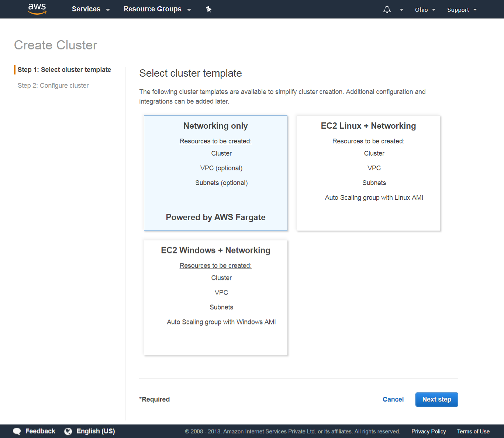Click the AWS logo home icon

pos(37,9)
